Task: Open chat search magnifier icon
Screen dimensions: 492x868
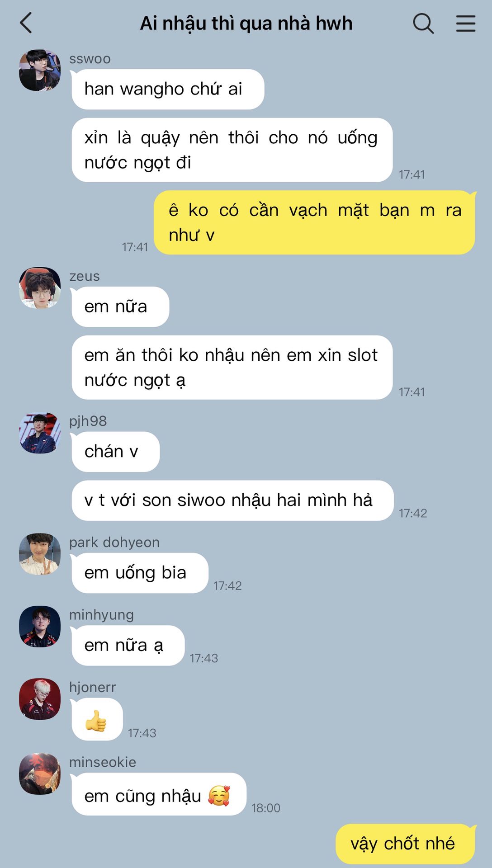Action: 423,23
